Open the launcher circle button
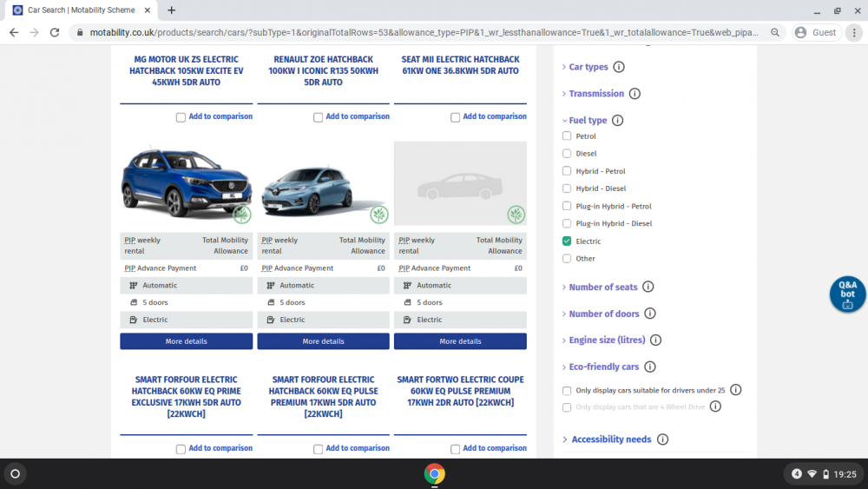Viewport: 868px width, 489px height. 16,474
